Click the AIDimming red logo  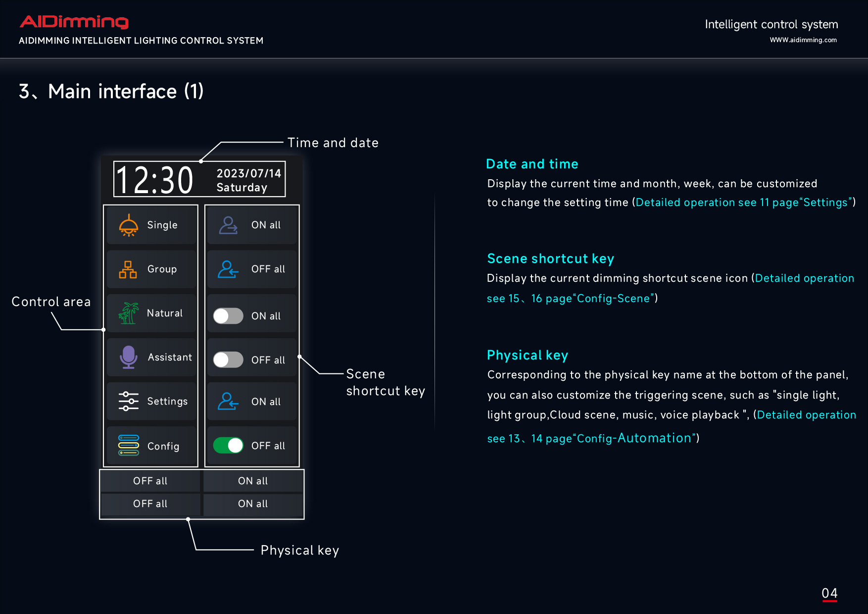point(74,22)
